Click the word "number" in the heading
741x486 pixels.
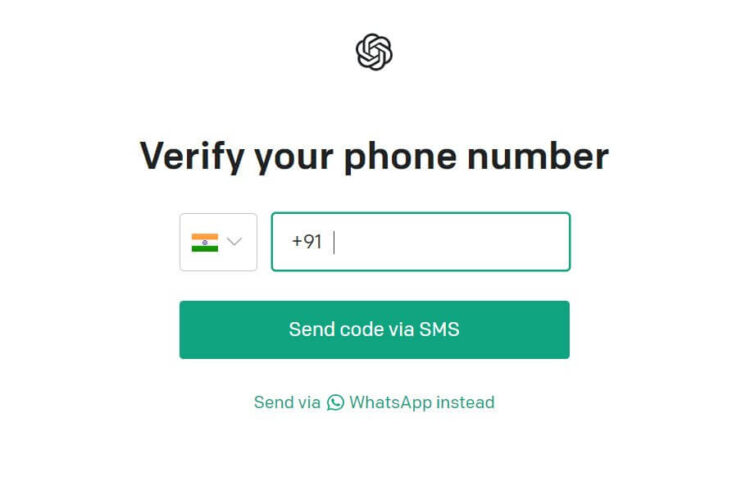pos(538,155)
